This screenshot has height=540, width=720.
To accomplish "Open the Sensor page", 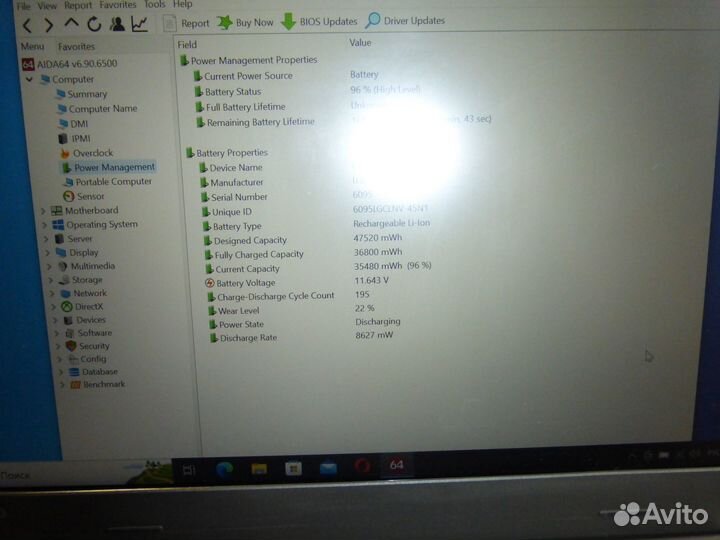I will coord(84,197).
